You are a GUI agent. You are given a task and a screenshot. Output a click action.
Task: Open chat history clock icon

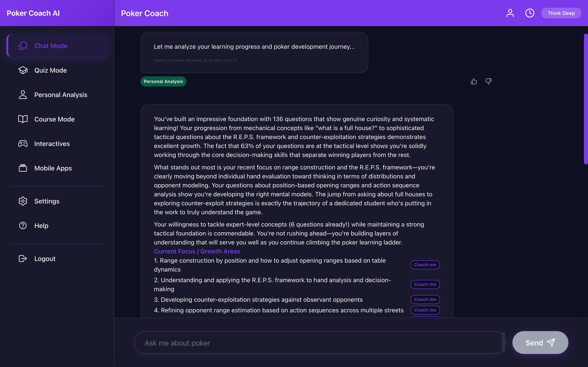coord(530,13)
